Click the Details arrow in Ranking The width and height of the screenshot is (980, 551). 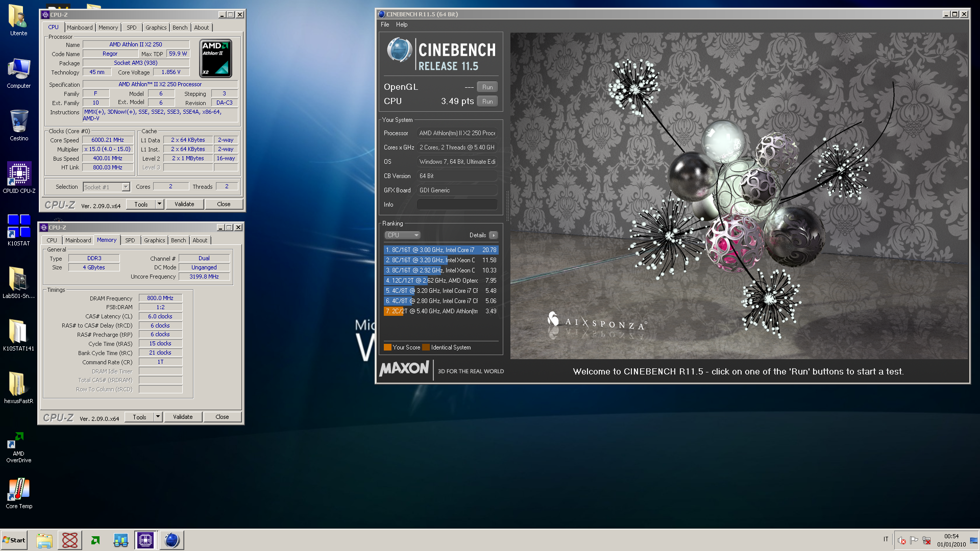click(x=493, y=235)
